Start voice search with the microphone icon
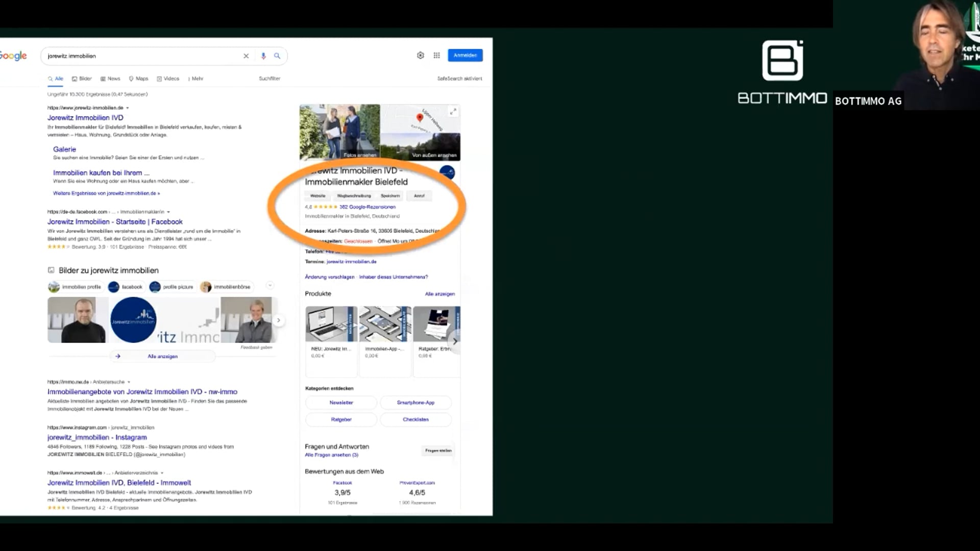Screen dimensions: 980x551 click(263, 56)
